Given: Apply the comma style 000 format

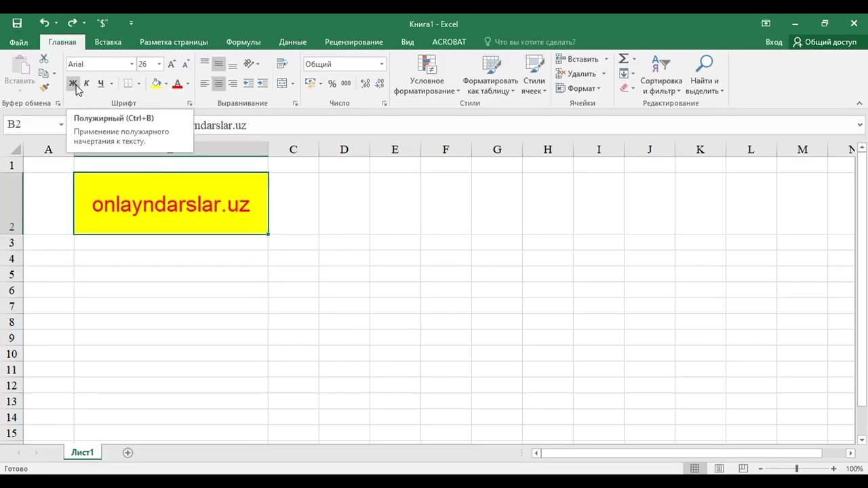Looking at the screenshot, I should [x=346, y=84].
